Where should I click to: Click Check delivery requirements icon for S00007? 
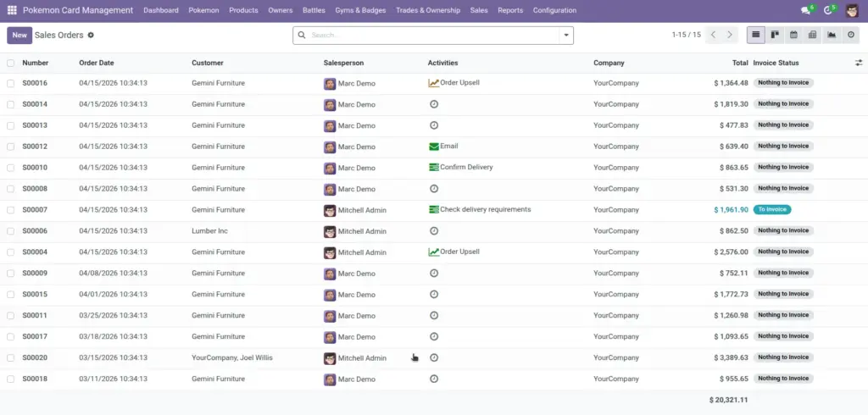coord(433,210)
